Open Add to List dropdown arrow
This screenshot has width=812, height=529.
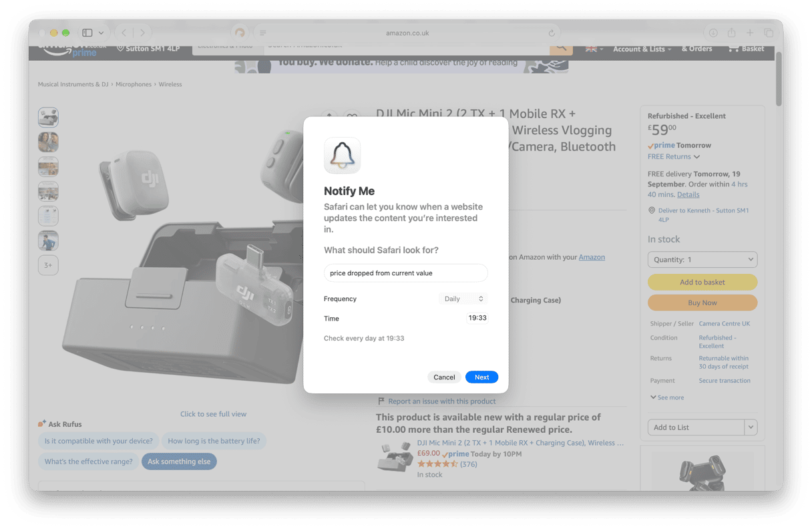(x=751, y=427)
